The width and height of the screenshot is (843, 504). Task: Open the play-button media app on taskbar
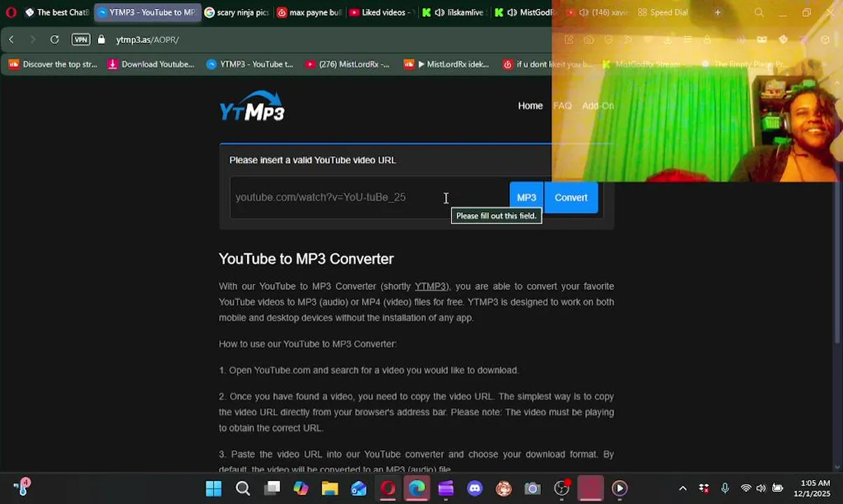[x=620, y=488]
